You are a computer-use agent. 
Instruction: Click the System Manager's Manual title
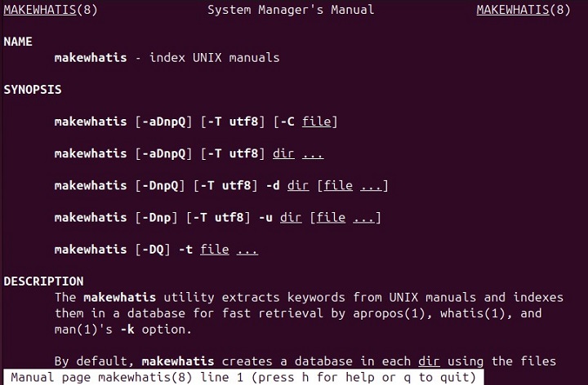pyautogui.click(x=291, y=10)
